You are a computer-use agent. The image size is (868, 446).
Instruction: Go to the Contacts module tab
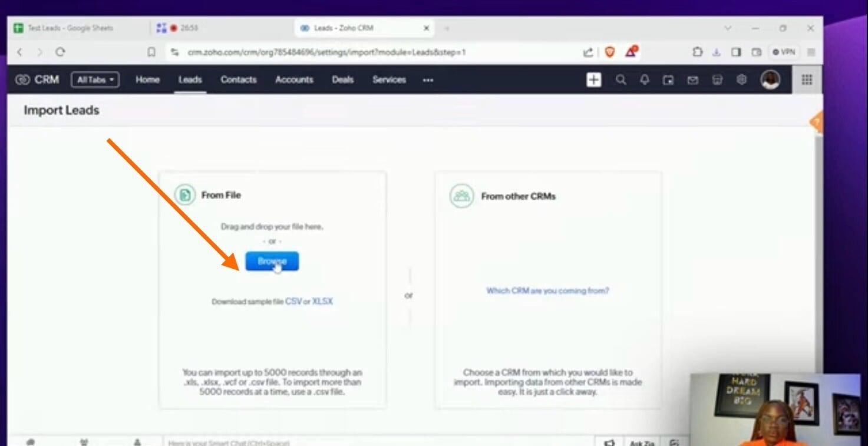[238, 80]
